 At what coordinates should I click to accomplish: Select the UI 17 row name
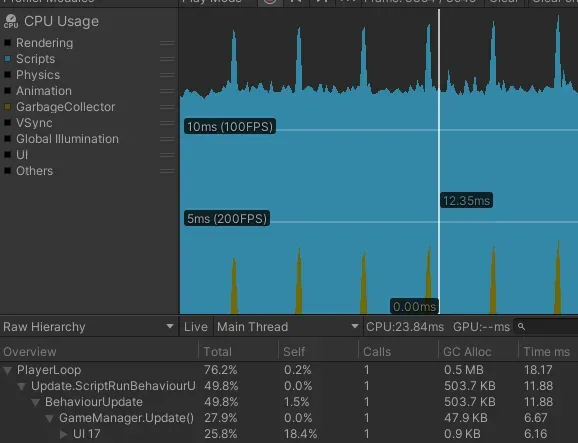tap(87, 434)
